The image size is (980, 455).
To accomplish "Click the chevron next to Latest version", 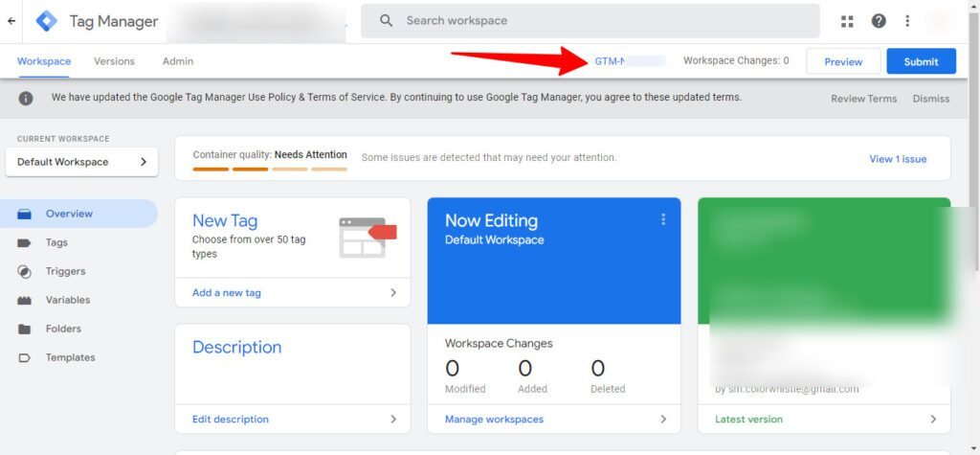I will [x=933, y=419].
